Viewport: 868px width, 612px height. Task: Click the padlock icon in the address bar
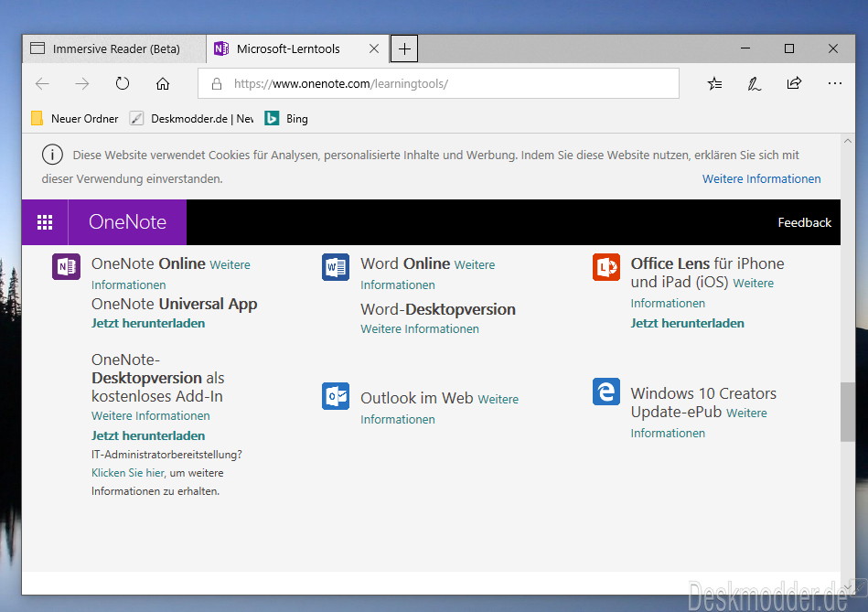tap(217, 83)
